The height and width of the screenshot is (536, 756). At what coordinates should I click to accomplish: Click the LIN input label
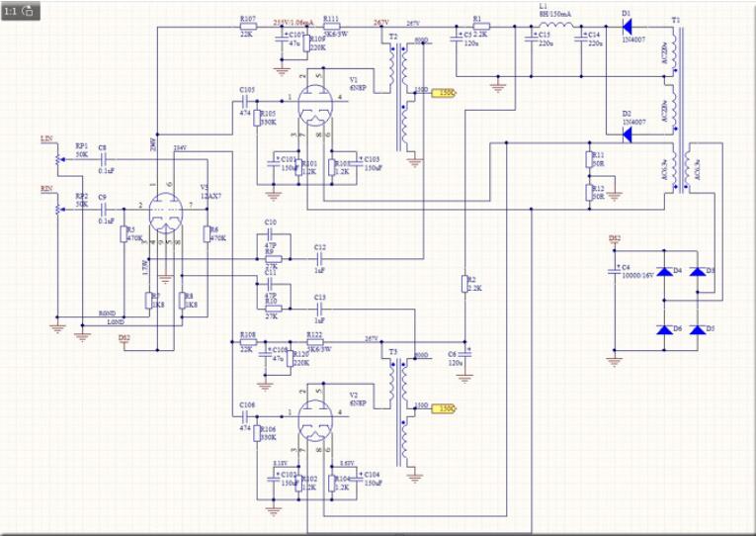[46, 139]
